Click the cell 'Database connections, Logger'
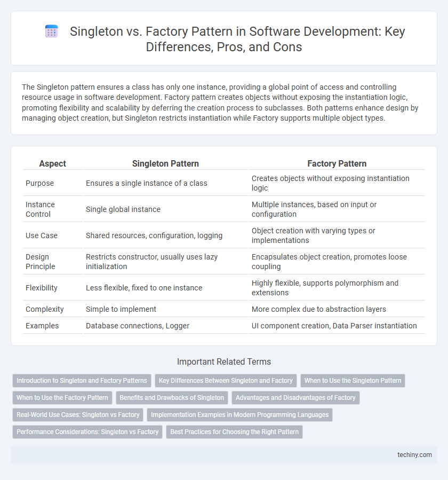 [165, 326]
